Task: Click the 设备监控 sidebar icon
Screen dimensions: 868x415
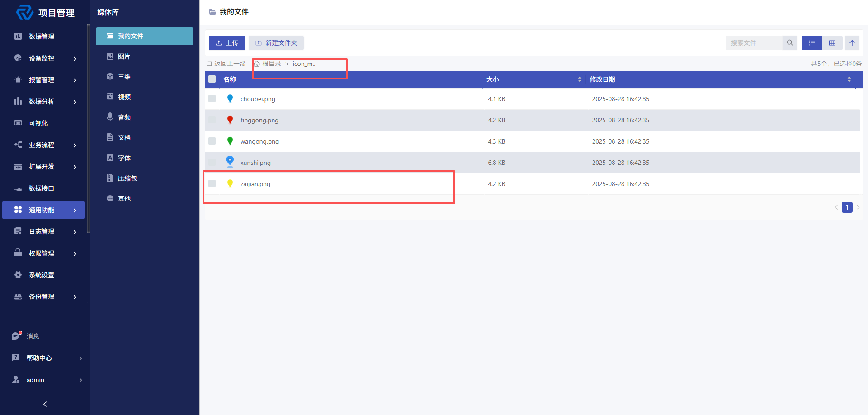Action: (x=18, y=58)
